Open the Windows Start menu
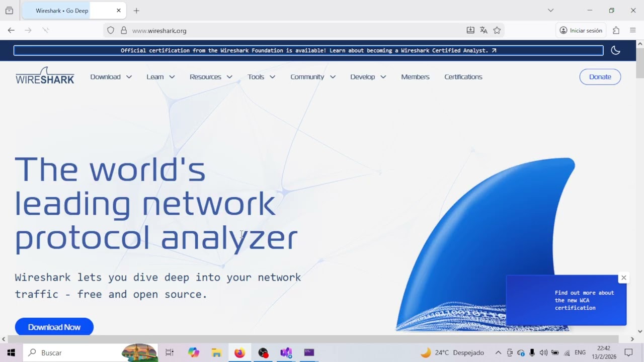Screen dimensions: 644x362 [x=11, y=352]
